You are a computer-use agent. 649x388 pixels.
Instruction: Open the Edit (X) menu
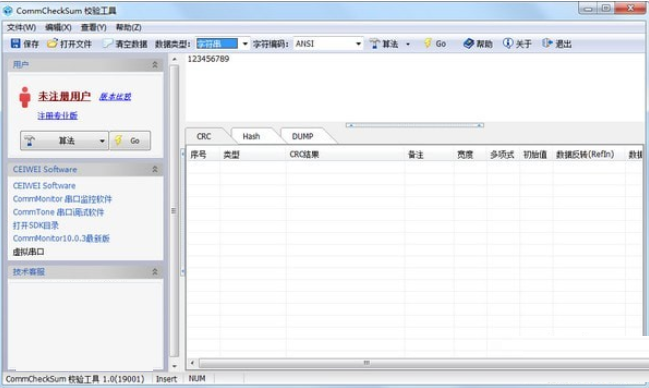pyautogui.click(x=58, y=27)
